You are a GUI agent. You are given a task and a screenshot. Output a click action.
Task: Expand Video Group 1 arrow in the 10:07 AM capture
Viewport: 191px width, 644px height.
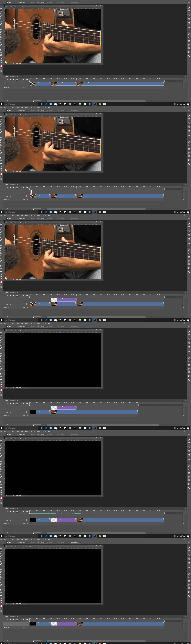[4, 84]
